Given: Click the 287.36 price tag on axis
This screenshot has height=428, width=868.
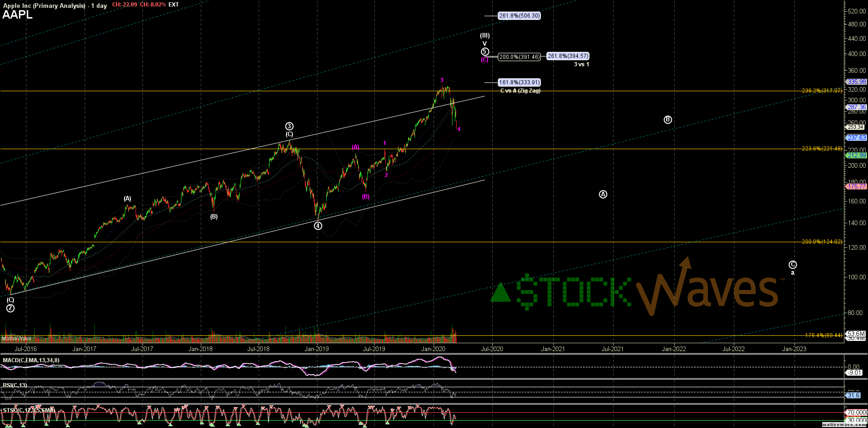Looking at the screenshot, I should pos(856,107).
